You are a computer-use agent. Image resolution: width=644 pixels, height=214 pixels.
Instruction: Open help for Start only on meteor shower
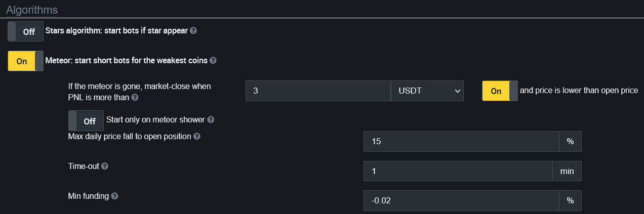click(211, 120)
